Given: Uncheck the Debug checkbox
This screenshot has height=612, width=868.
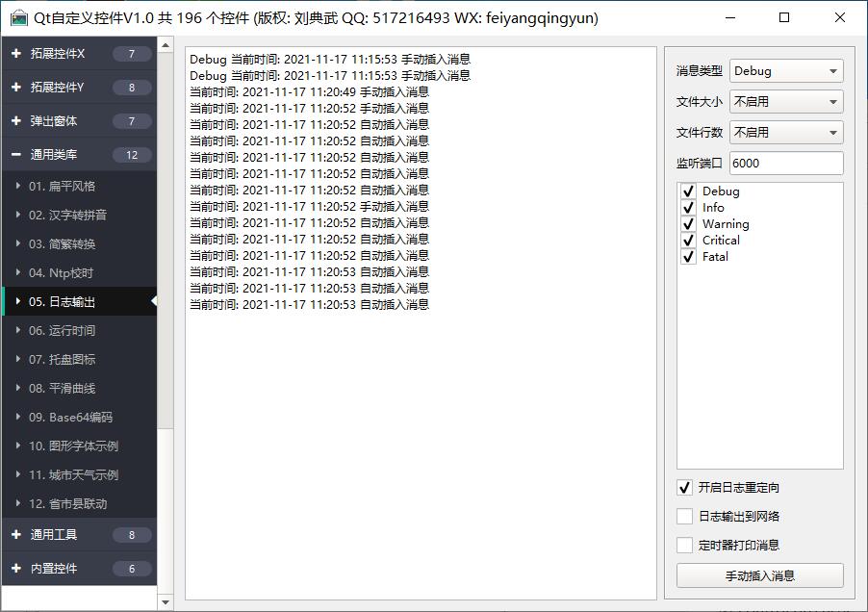Looking at the screenshot, I should pyautogui.click(x=688, y=191).
